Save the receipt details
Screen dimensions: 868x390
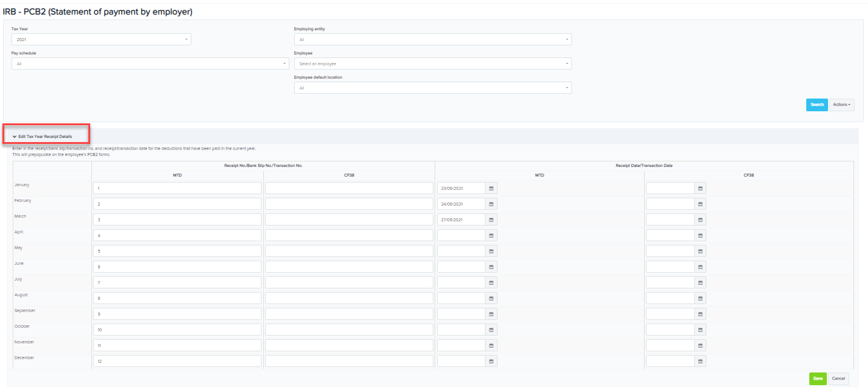pyautogui.click(x=818, y=379)
